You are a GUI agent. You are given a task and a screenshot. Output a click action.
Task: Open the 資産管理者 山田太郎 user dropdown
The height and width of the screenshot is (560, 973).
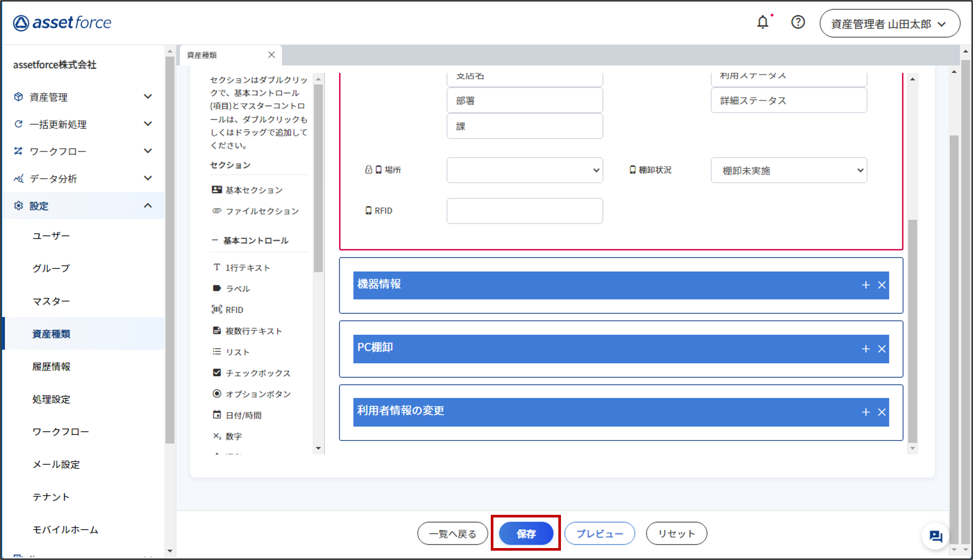889,24
